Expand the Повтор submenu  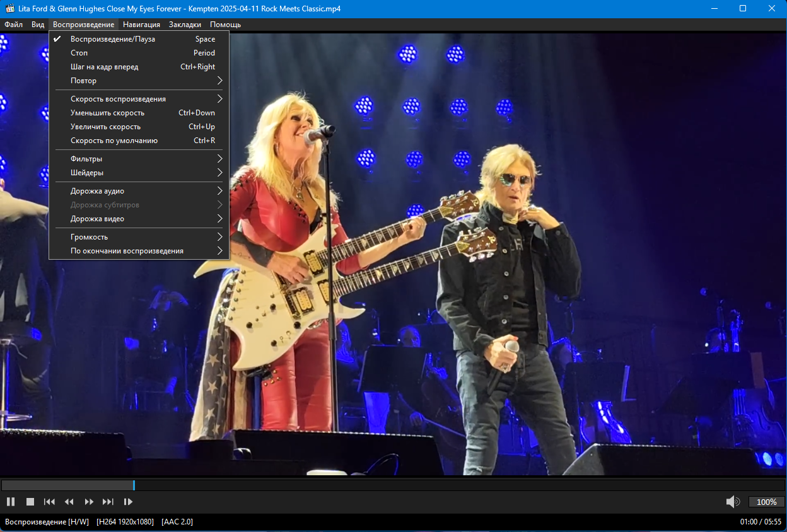[139, 81]
